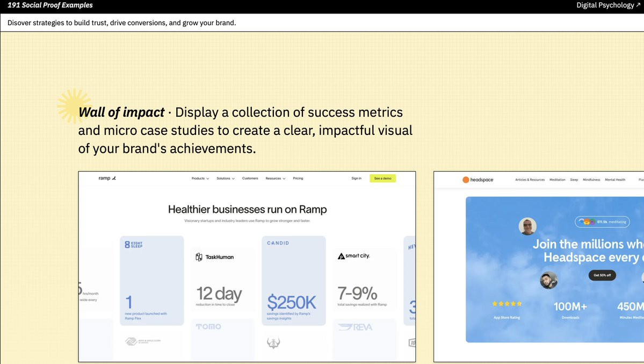Click the 7-9% total savings metric
The width and height of the screenshot is (644, 364).
(357, 293)
